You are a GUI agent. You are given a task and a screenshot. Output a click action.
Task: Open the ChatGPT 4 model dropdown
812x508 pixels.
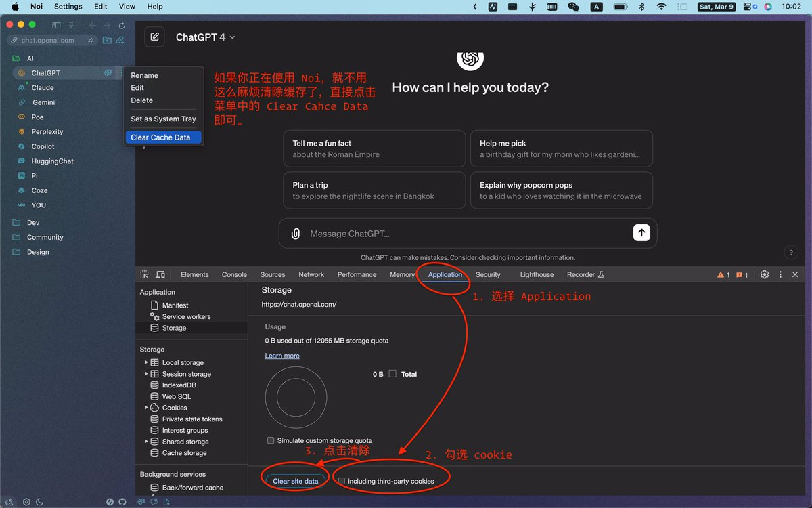click(x=206, y=37)
